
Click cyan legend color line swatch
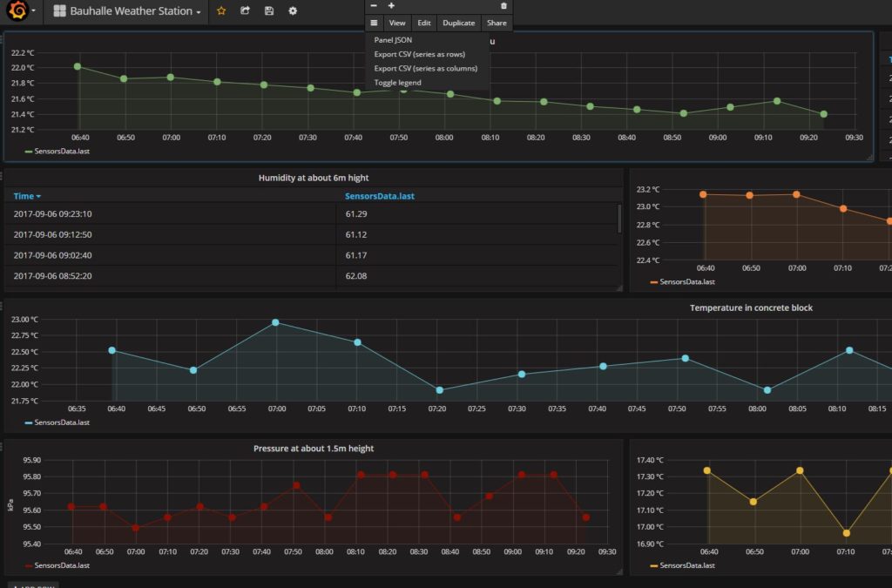29,423
